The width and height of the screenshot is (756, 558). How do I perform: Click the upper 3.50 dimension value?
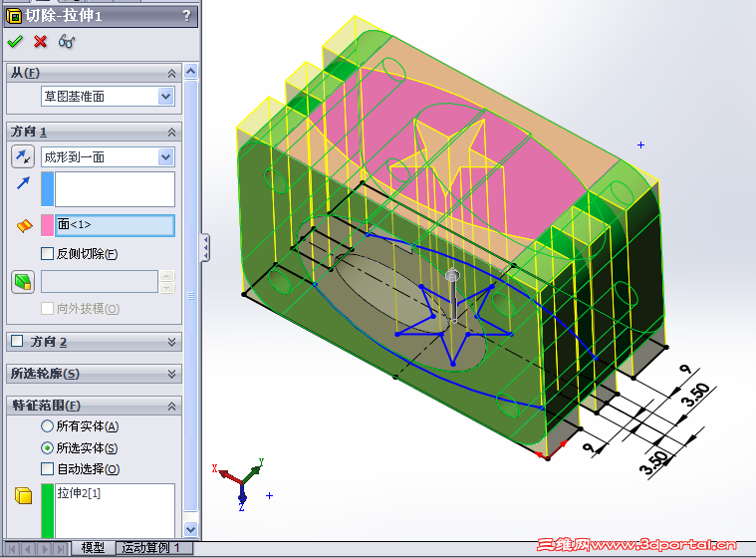[695, 394]
